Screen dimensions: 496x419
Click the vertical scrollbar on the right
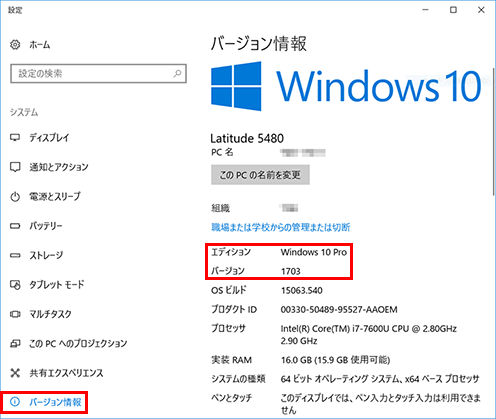pos(493,132)
